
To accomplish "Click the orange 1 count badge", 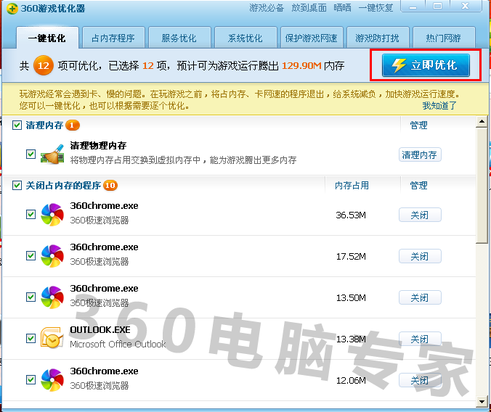I will click(72, 125).
